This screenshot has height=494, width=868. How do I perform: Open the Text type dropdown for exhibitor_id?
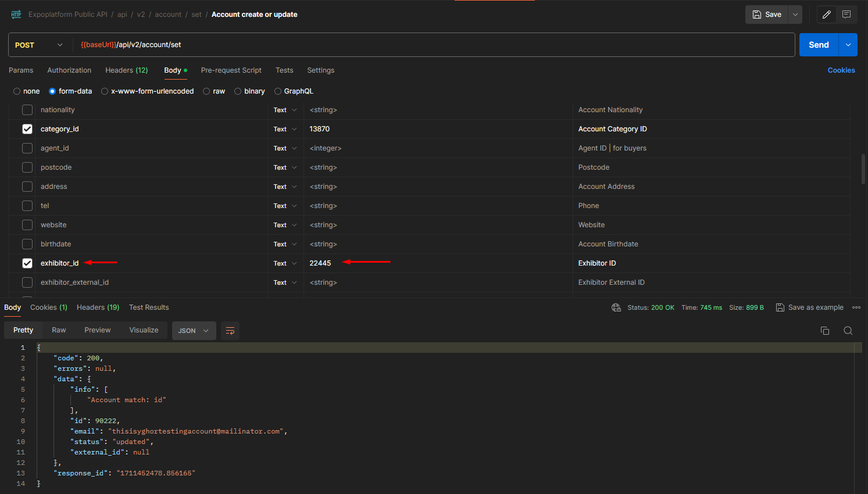pos(285,263)
